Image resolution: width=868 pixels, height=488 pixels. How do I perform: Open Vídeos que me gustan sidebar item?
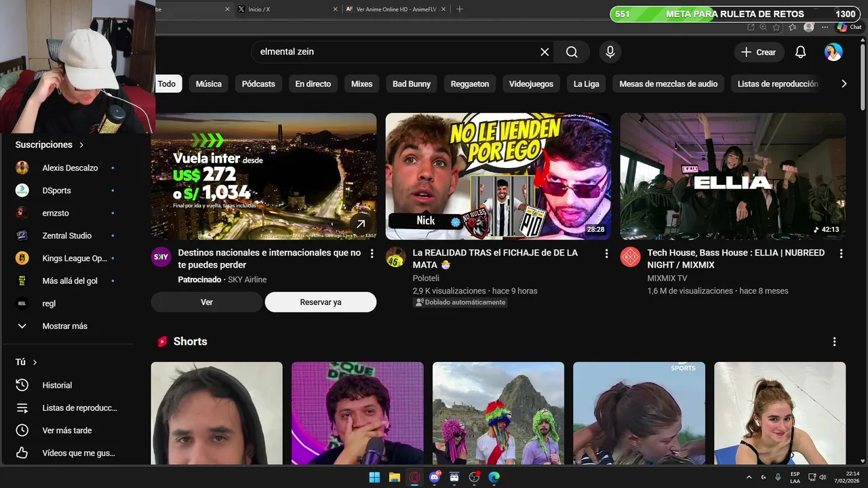pos(66,453)
